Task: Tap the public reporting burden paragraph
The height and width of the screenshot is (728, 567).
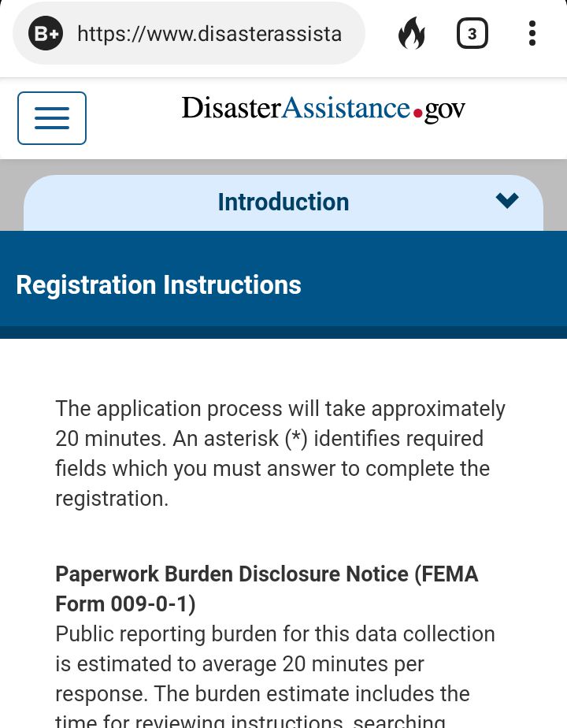Action: click(x=275, y=675)
